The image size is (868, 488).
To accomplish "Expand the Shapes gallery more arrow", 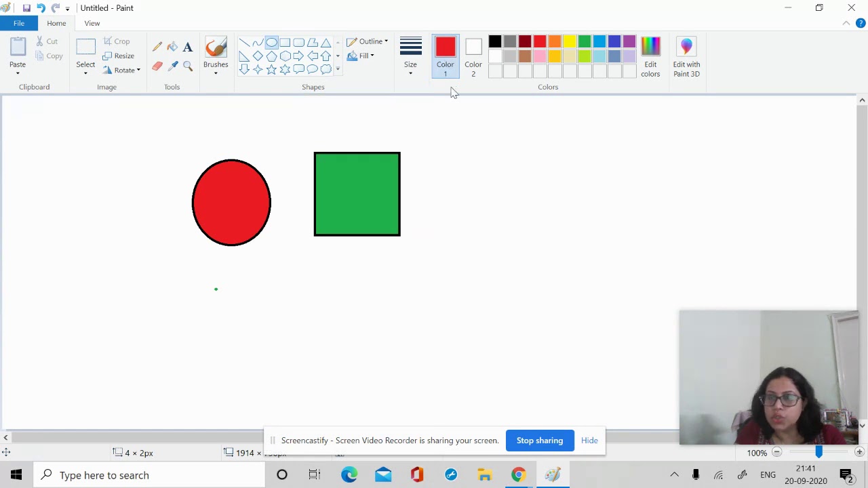I will 338,69.
